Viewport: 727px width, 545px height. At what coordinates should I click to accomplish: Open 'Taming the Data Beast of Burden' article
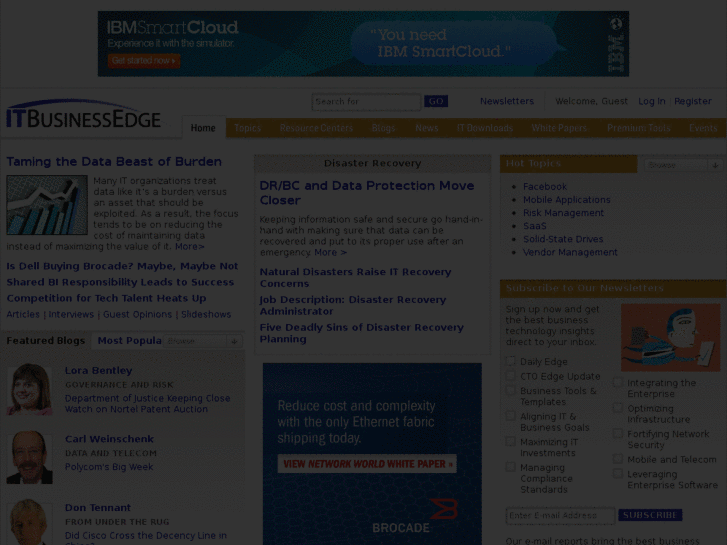114,161
